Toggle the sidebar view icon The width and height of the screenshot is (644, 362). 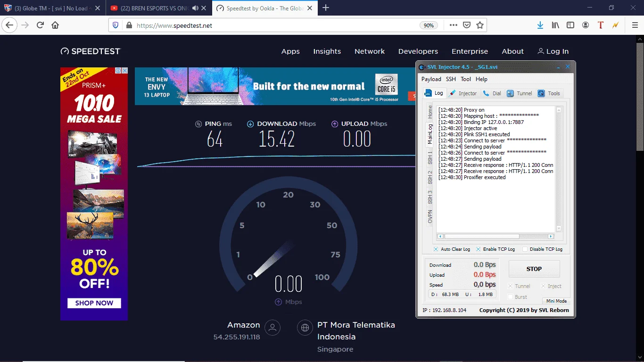point(570,25)
